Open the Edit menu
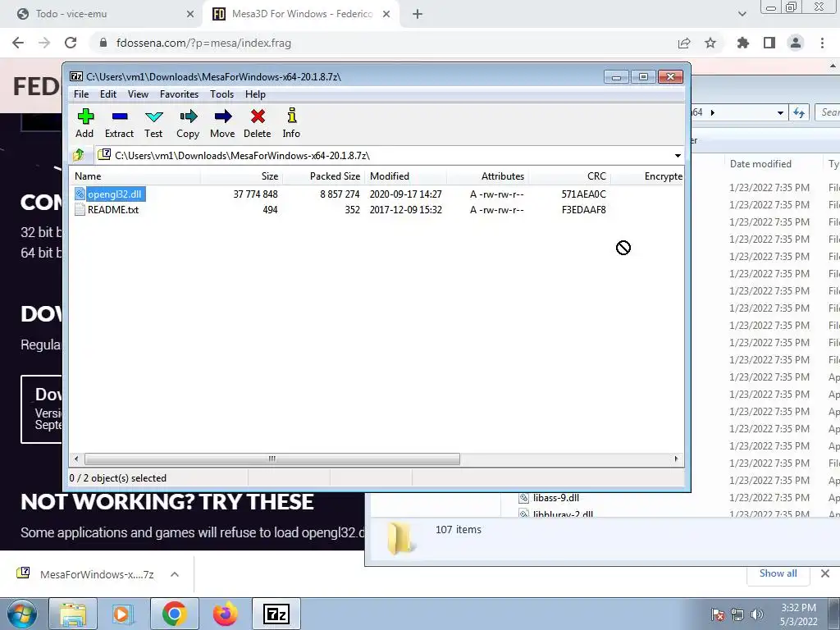This screenshot has width=840, height=630. click(x=108, y=94)
